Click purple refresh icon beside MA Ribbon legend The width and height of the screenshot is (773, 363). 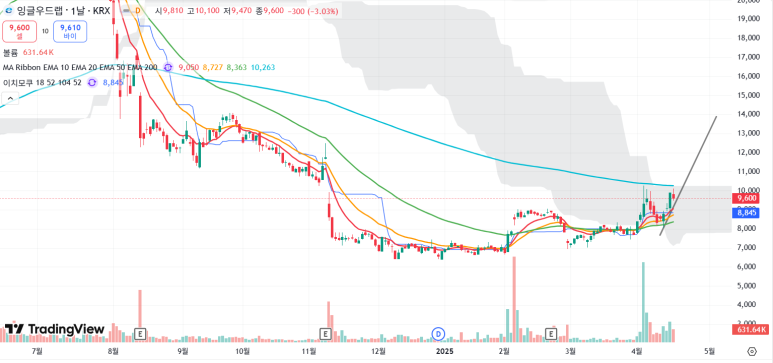click(x=168, y=67)
